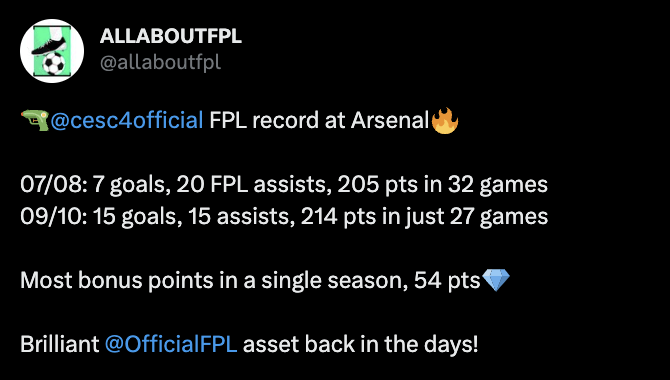Image resolution: width=670 pixels, height=380 pixels.
Task: Click the "Most bonus points" sentence
Action: point(250,281)
